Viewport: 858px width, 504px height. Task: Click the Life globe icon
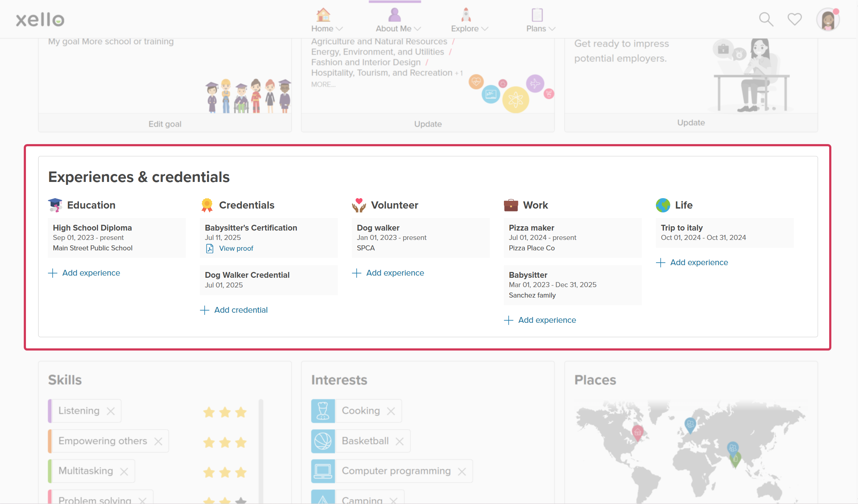[663, 205]
